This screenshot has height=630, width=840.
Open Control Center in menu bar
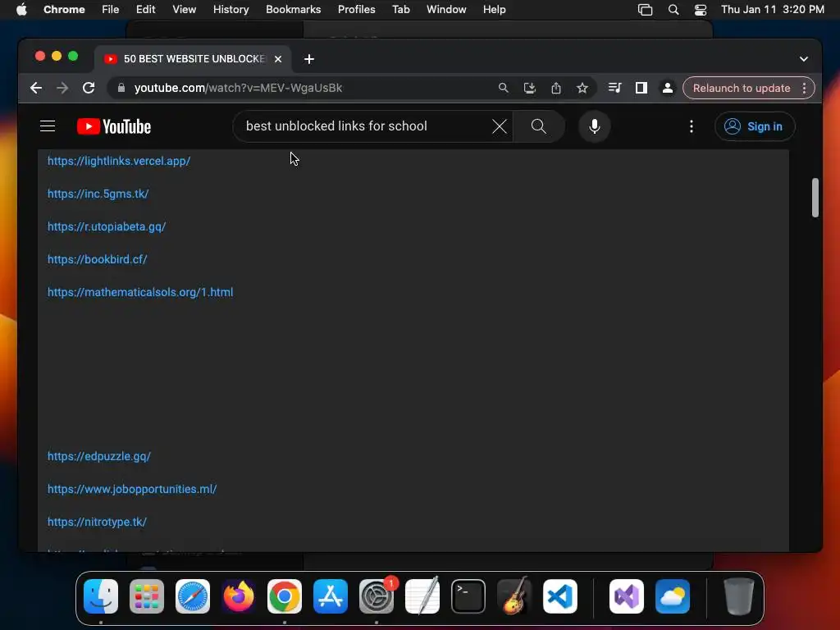click(701, 9)
